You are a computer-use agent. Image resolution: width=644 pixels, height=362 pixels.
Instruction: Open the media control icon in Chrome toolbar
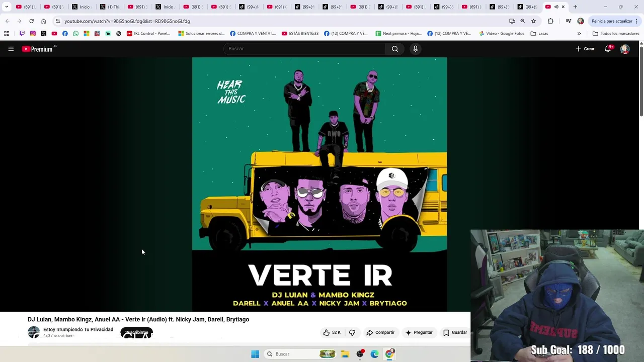click(568, 21)
